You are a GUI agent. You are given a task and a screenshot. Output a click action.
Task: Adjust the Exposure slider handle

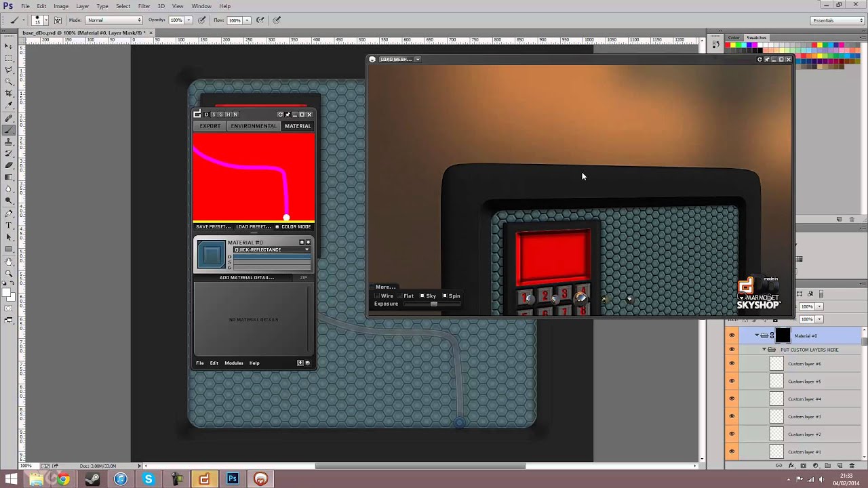tap(434, 304)
